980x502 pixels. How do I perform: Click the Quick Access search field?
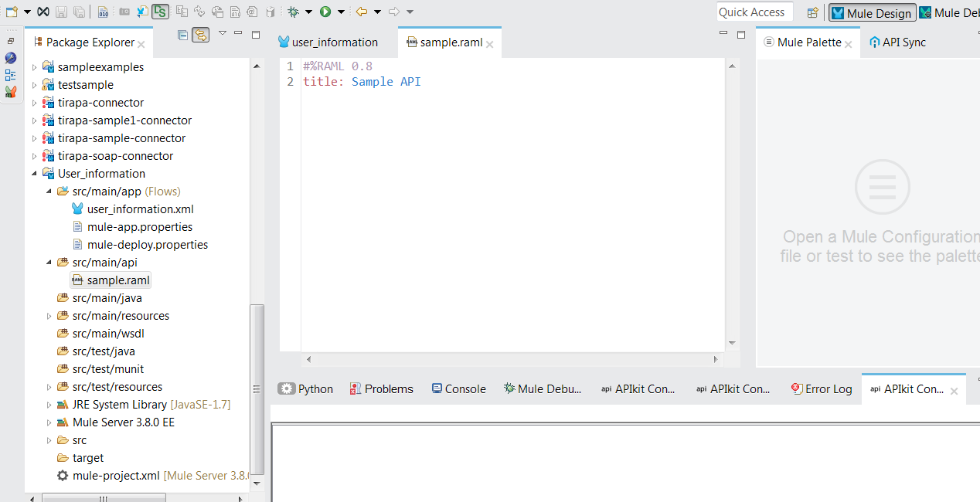pyautogui.click(x=754, y=12)
